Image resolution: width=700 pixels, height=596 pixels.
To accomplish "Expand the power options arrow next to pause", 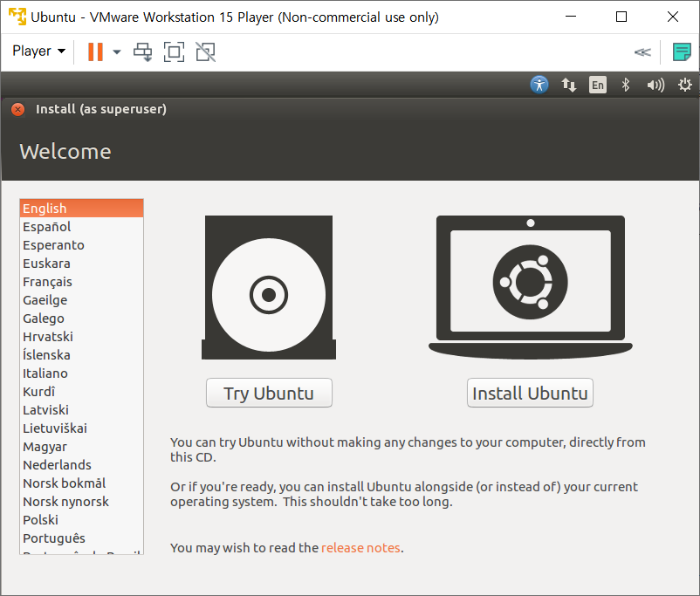I will (x=116, y=51).
